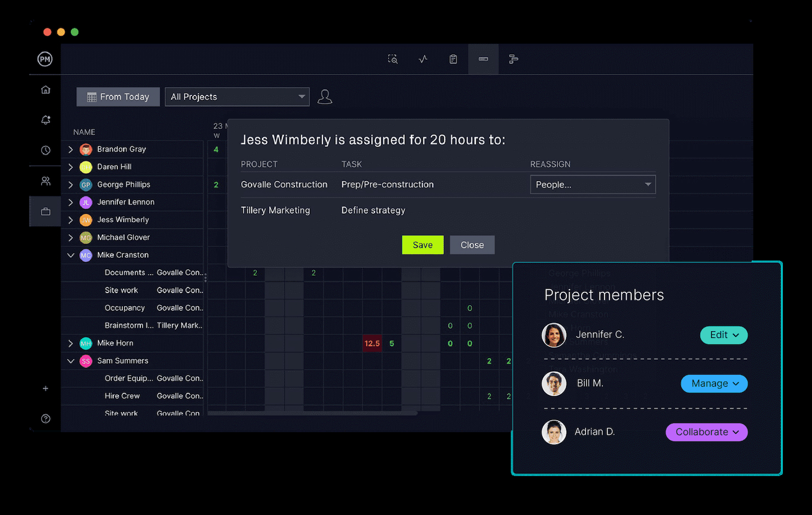The image size is (812, 515).
Task: Click the NAME column header
Action: 84,132
